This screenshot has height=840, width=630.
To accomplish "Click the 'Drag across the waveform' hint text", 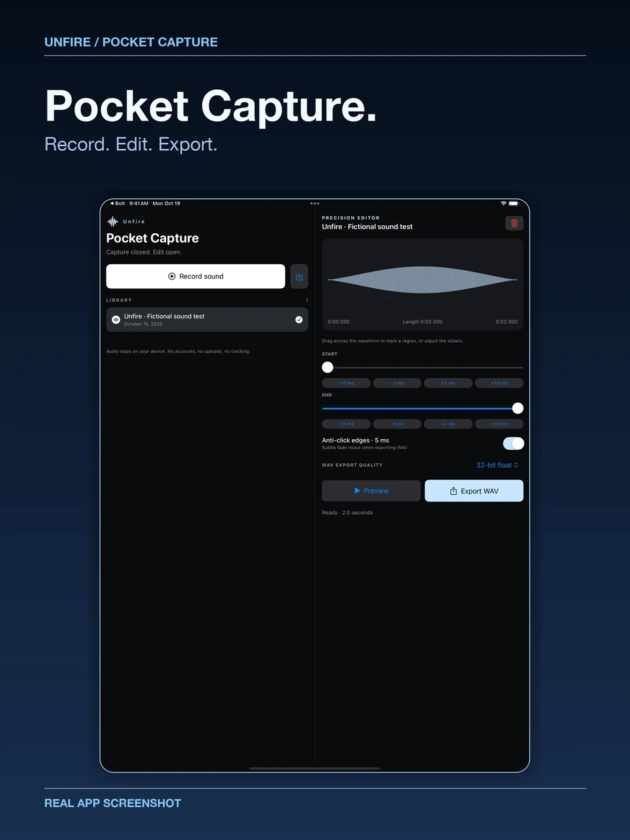I will coord(392,341).
